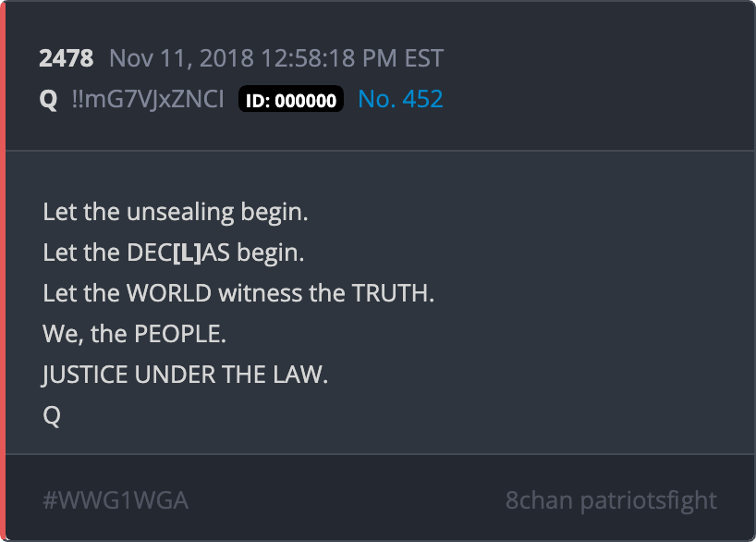
Task: Select post number 2478
Action: click(66, 59)
